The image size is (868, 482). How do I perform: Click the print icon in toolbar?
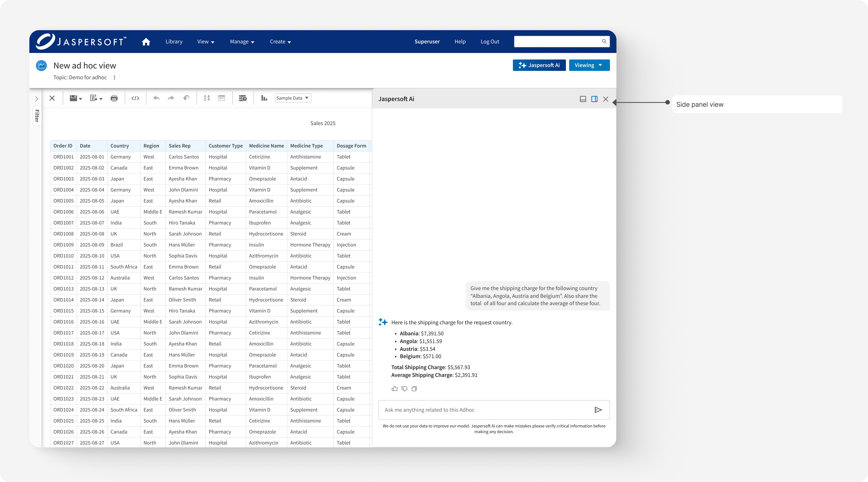coord(114,98)
